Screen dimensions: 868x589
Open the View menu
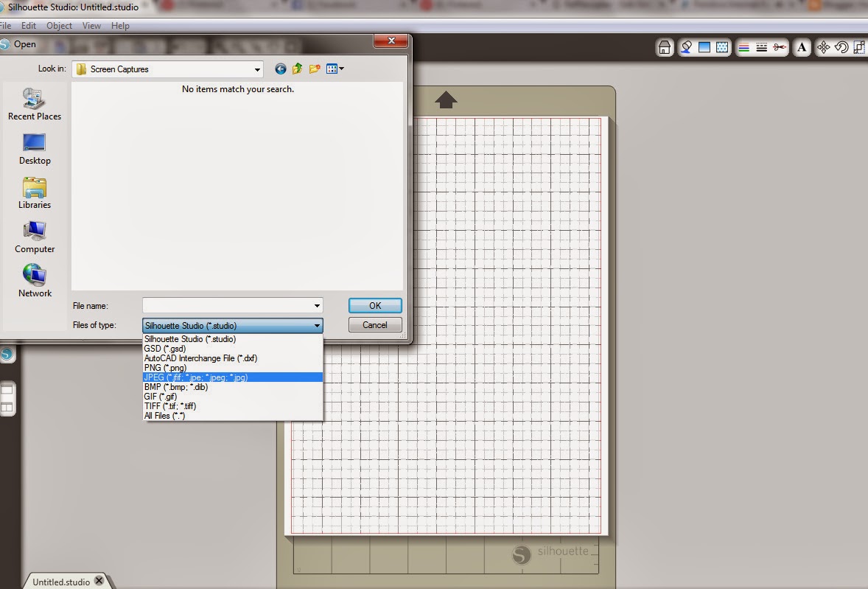click(91, 26)
